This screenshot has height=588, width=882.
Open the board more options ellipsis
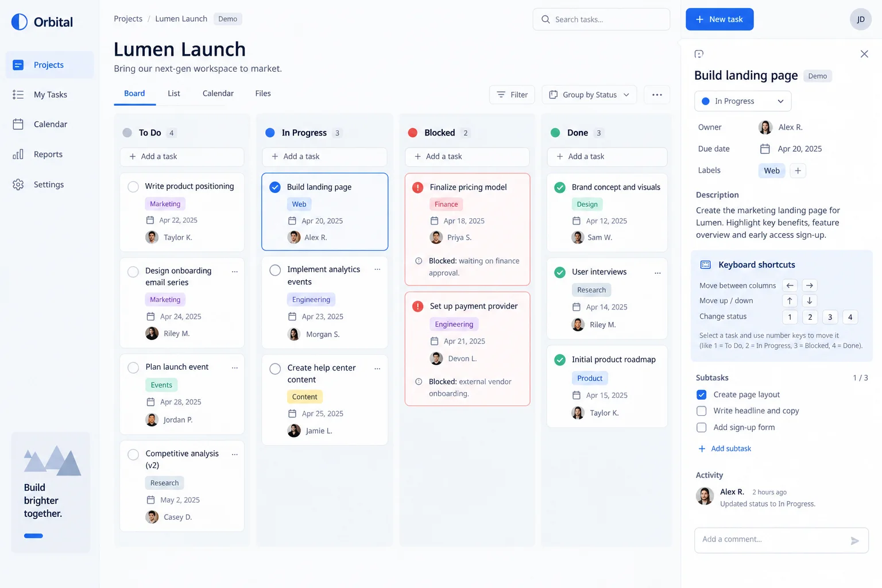click(x=657, y=95)
